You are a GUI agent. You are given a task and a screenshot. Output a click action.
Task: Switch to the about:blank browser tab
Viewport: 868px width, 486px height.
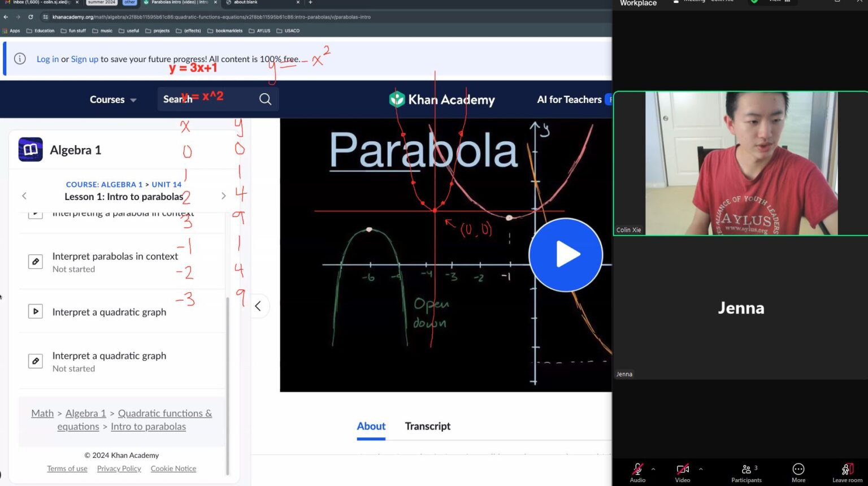(261, 2)
